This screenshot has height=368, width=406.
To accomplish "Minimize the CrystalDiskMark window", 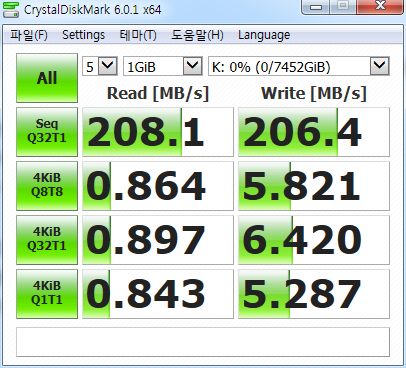I will tap(316, 7).
